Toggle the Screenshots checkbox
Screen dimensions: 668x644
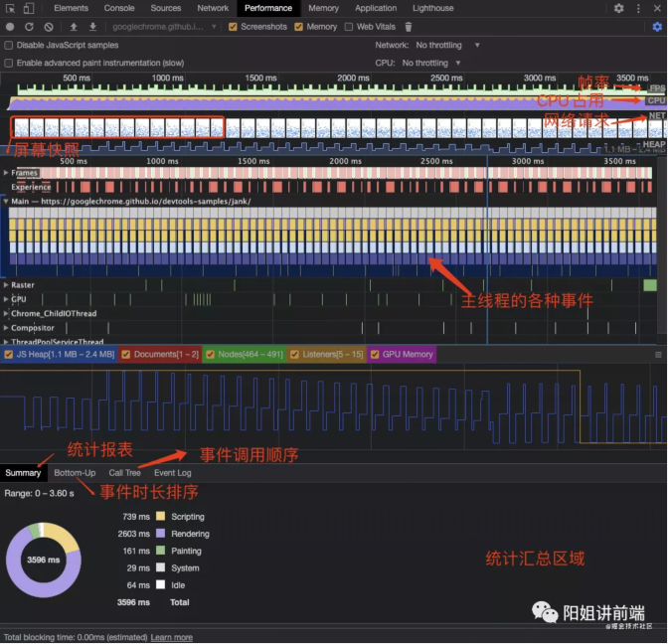233,27
